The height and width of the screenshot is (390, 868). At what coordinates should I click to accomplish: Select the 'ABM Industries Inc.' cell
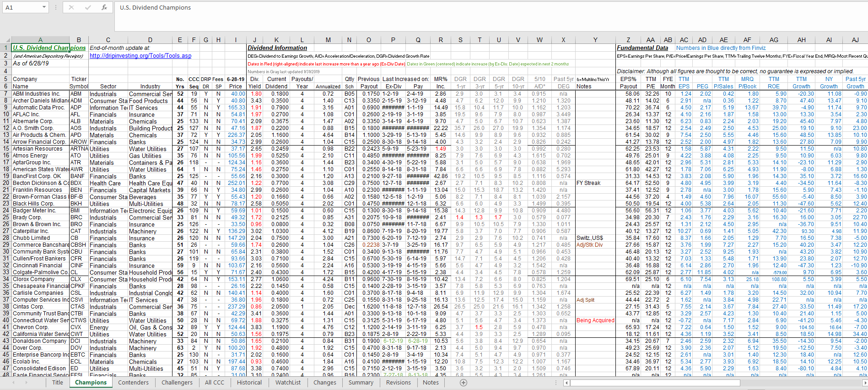(40, 94)
